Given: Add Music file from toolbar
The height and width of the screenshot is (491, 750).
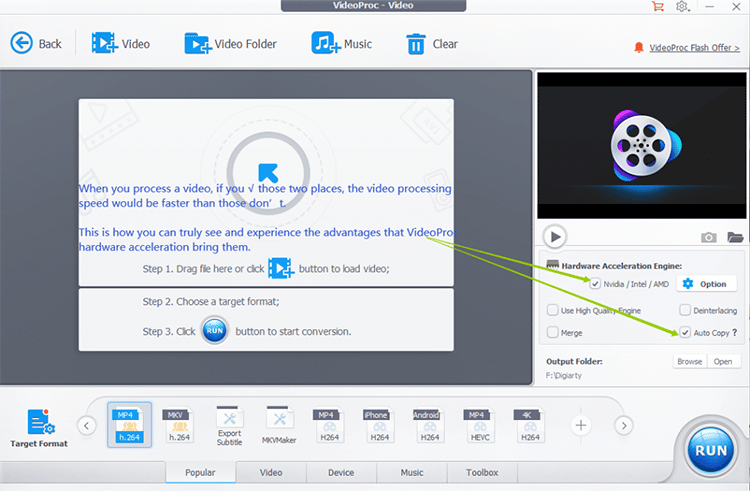Looking at the screenshot, I should pos(324,43).
